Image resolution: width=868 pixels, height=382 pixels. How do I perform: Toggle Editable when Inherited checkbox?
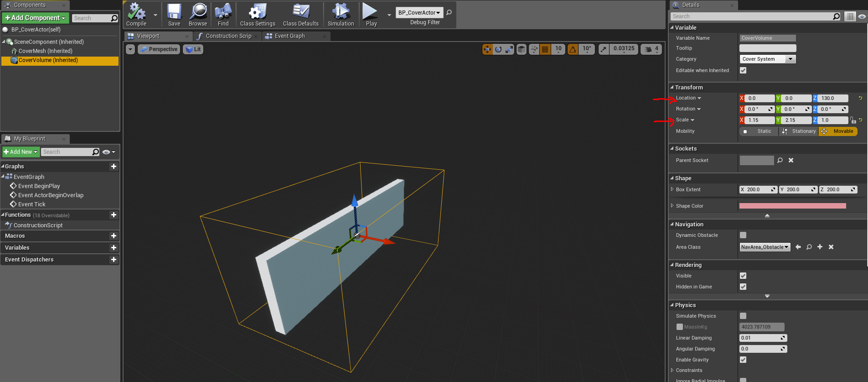point(743,70)
